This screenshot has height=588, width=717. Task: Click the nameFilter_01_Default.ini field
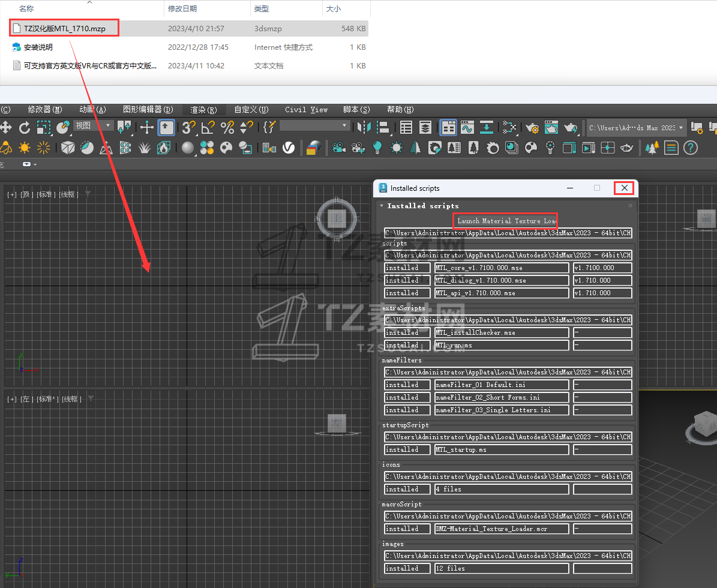(502, 385)
